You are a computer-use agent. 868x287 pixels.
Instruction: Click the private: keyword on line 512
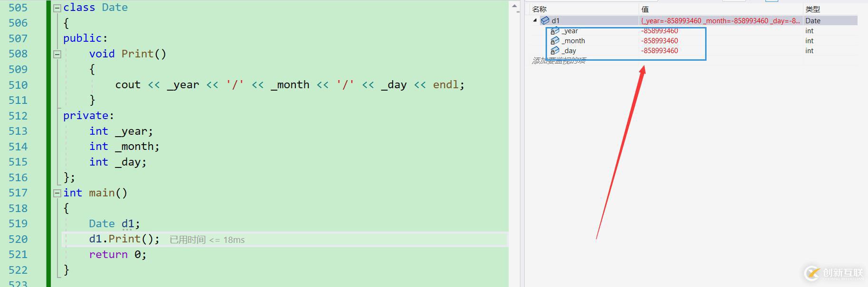point(89,116)
